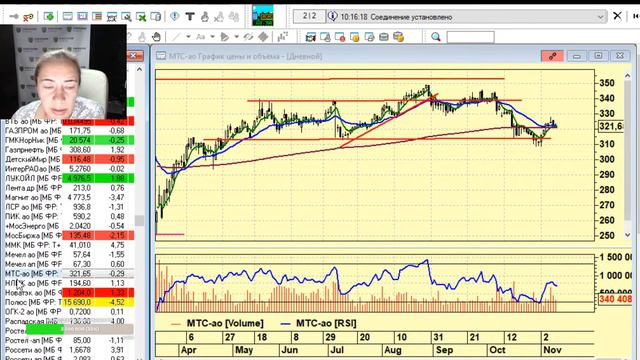Select the ГАЗПРОМ ао row

(x=69, y=131)
